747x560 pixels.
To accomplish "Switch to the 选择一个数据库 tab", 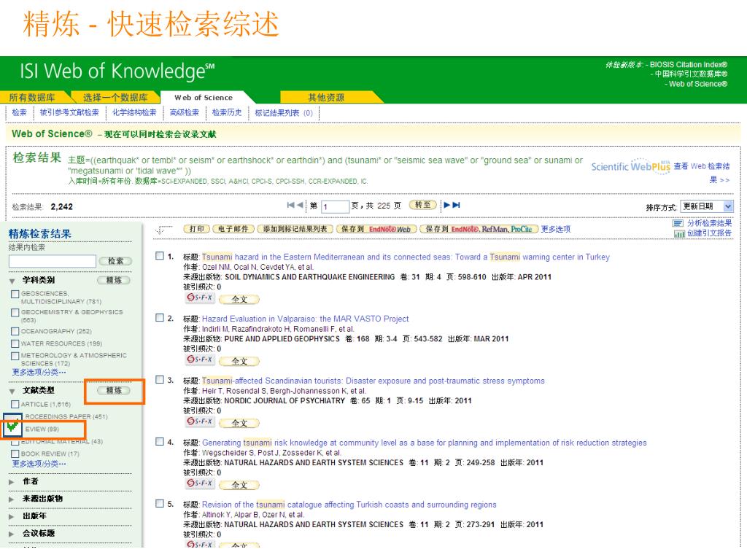I will pos(115,98).
